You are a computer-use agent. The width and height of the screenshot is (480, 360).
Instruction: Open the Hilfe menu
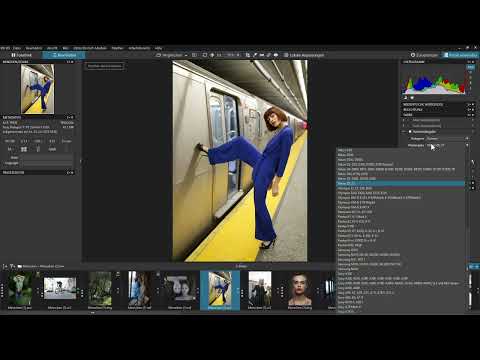[158, 48]
